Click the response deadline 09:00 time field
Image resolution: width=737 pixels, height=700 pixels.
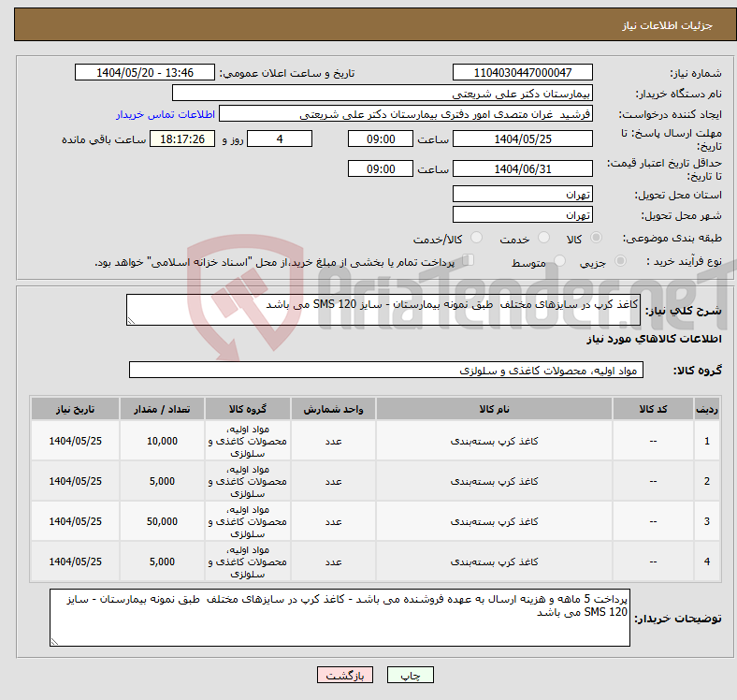pyautogui.click(x=381, y=139)
